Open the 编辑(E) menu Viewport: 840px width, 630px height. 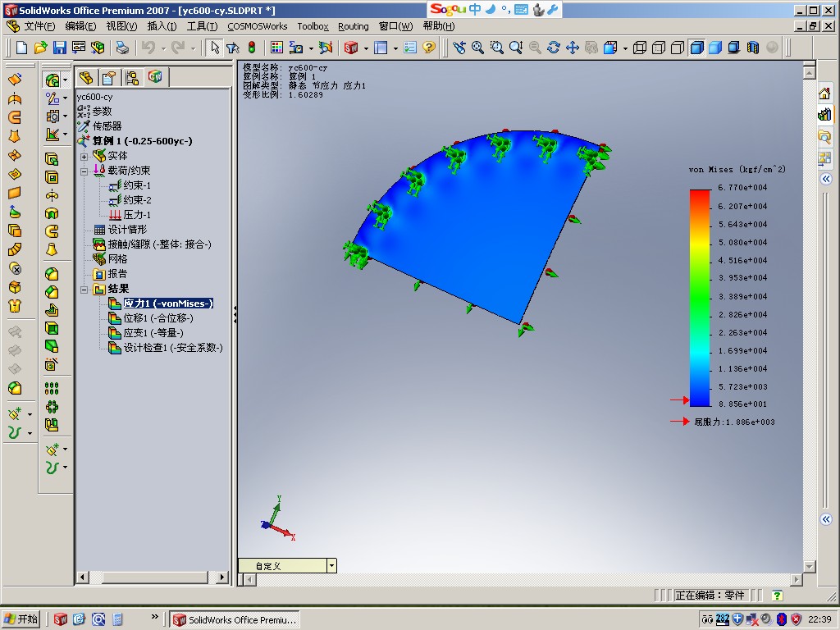pos(80,26)
